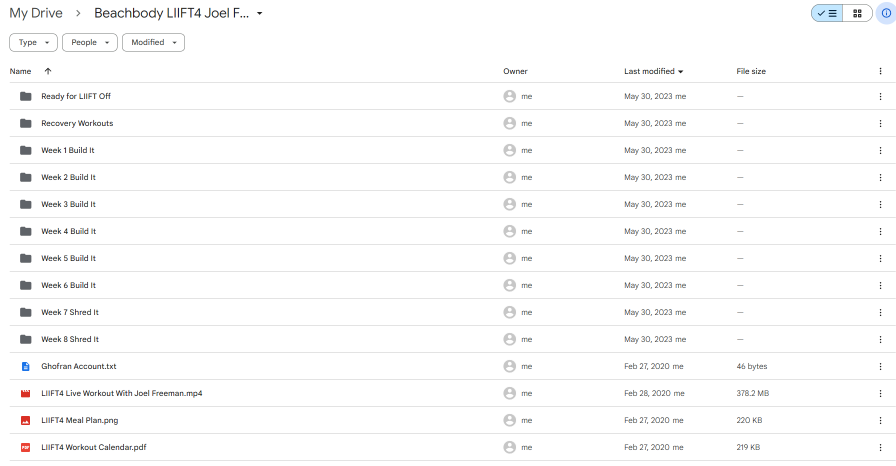Viewport: 896px width, 466px height.
Task: Switch to grid layout view
Action: tap(857, 14)
